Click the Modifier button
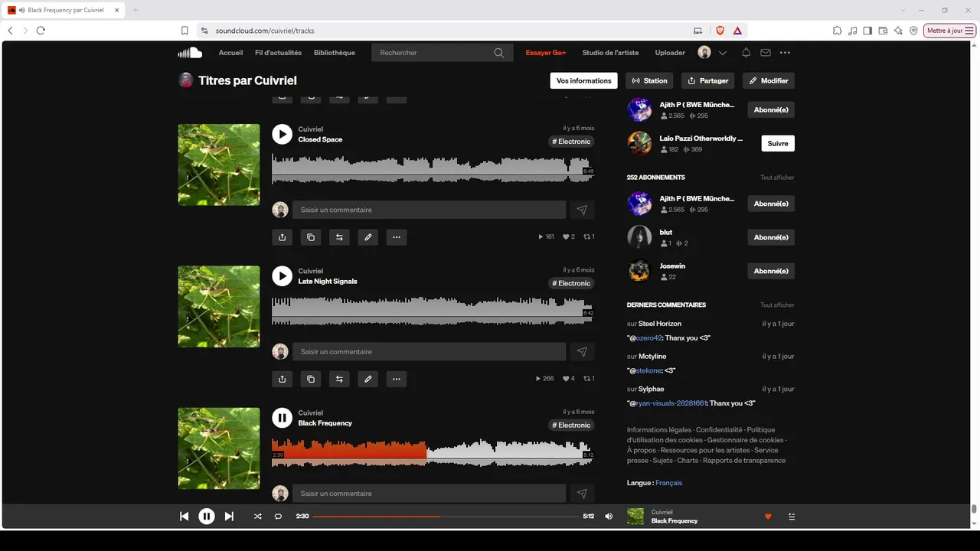This screenshot has width=980, height=551. coord(769,80)
